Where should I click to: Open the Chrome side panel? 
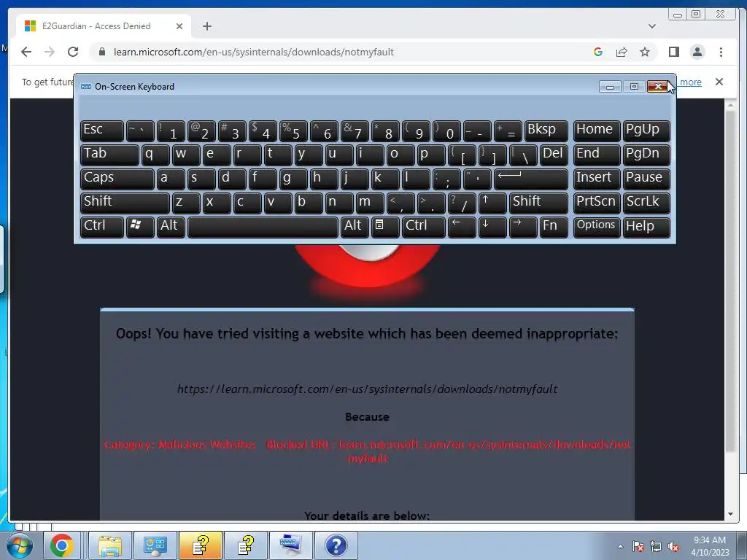point(673,52)
